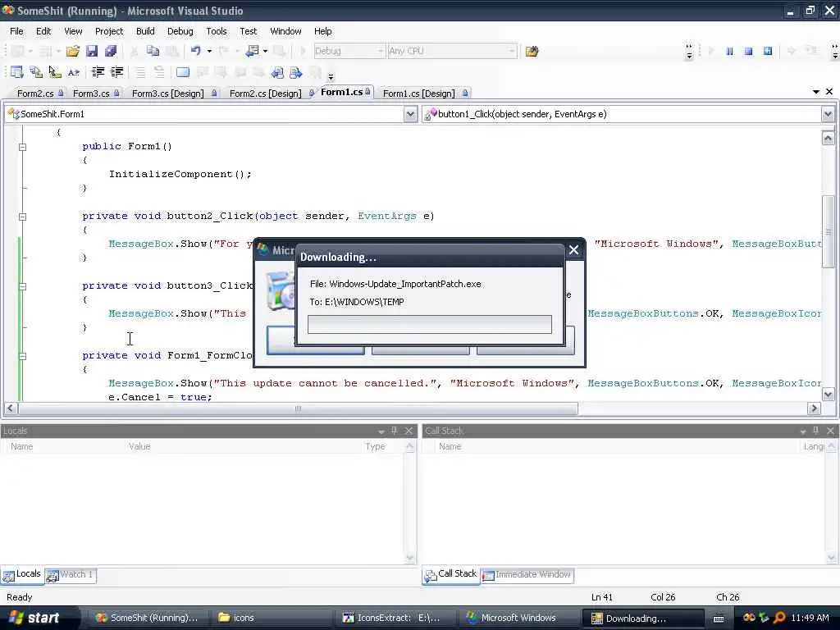Viewport: 840px width, 630px height.
Task: Switch to Form2.cs [Design] tab
Action: (269, 94)
